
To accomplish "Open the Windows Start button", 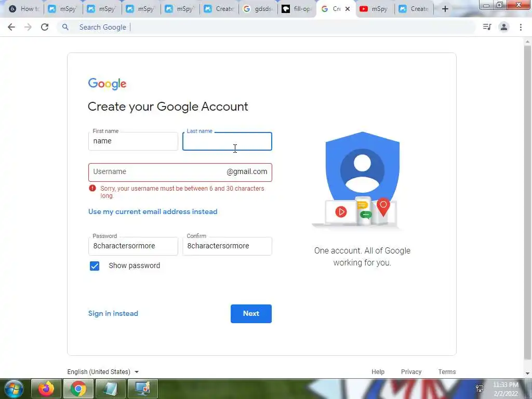I will tap(14, 389).
